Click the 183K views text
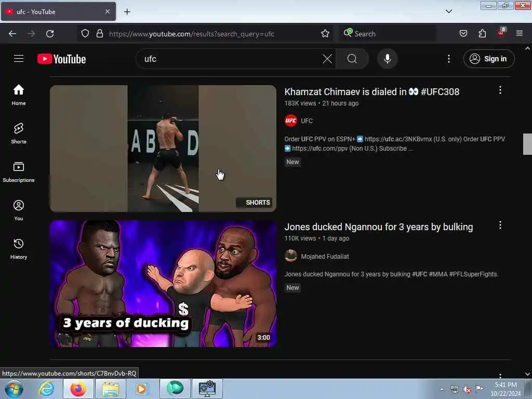The image size is (532, 399). [x=300, y=103]
